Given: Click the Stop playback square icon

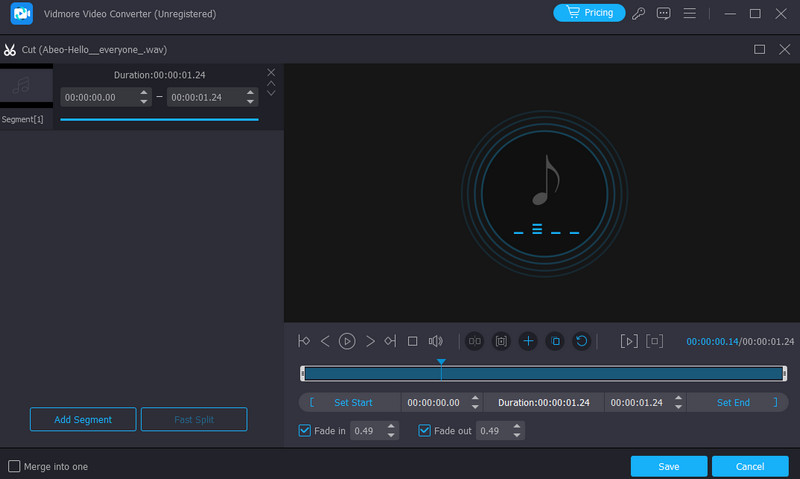Looking at the screenshot, I should point(412,341).
